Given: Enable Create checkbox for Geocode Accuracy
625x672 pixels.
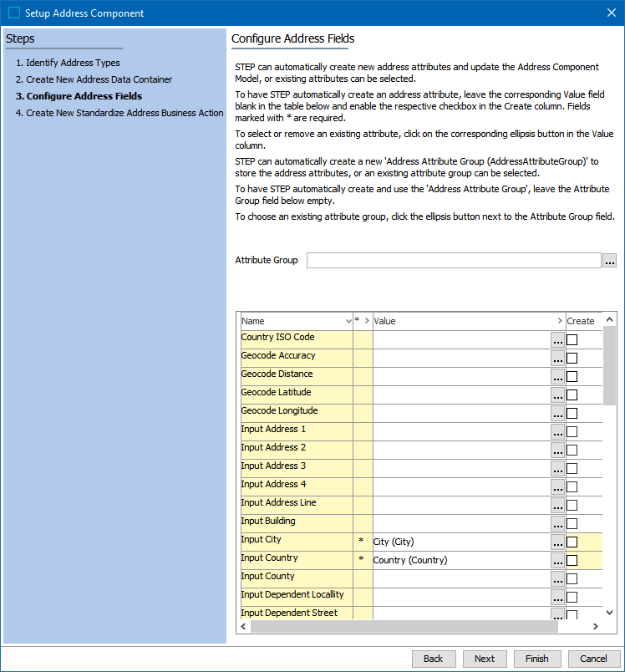Looking at the screenshot, I should click(572, 359).
